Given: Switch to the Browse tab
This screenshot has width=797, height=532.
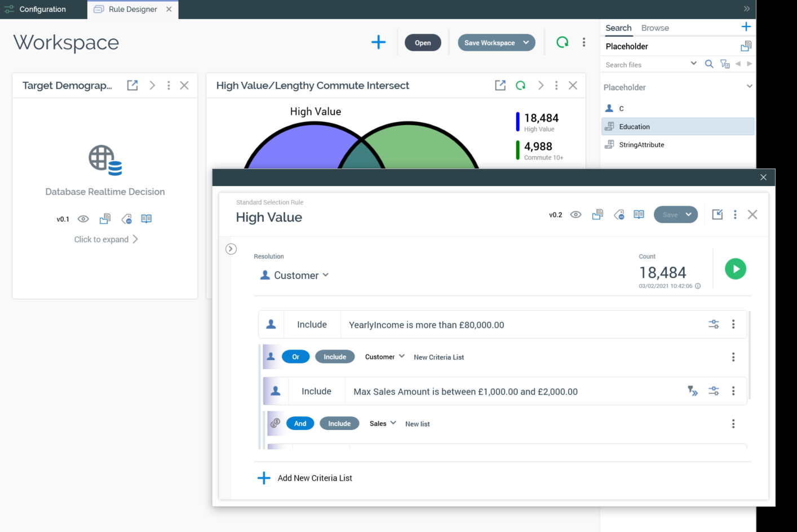Looking at the screenshot, I should coord(654,28).
